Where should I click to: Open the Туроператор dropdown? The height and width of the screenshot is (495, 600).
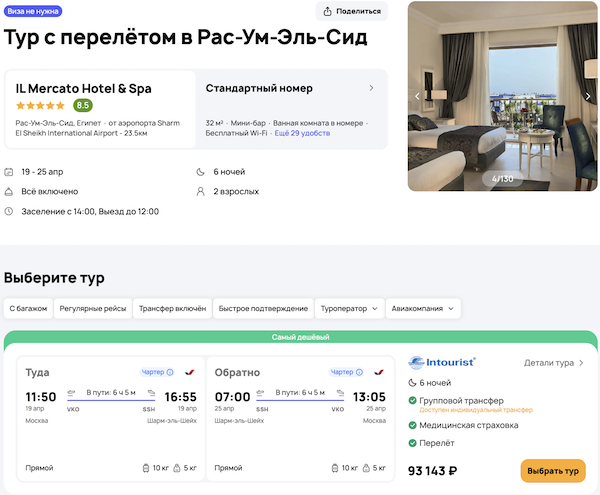click(x=349, y=309)
